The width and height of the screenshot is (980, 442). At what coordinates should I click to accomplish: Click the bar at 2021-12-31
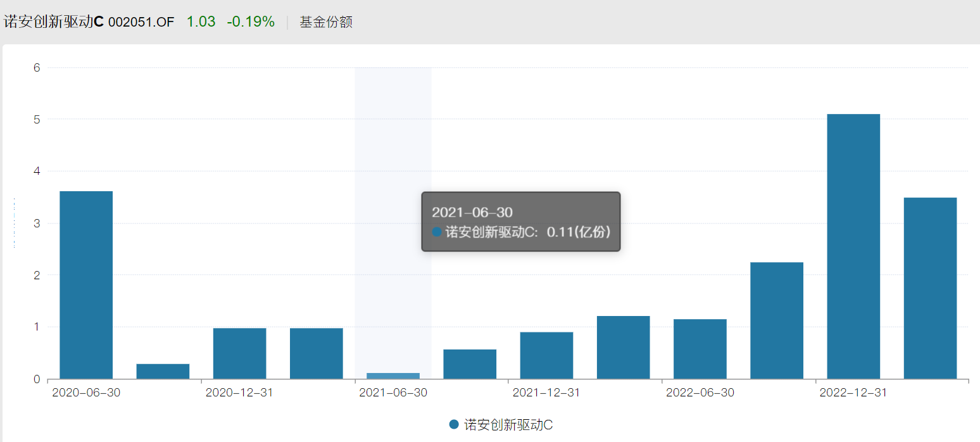pyautogui.click(x=546, y=355)
